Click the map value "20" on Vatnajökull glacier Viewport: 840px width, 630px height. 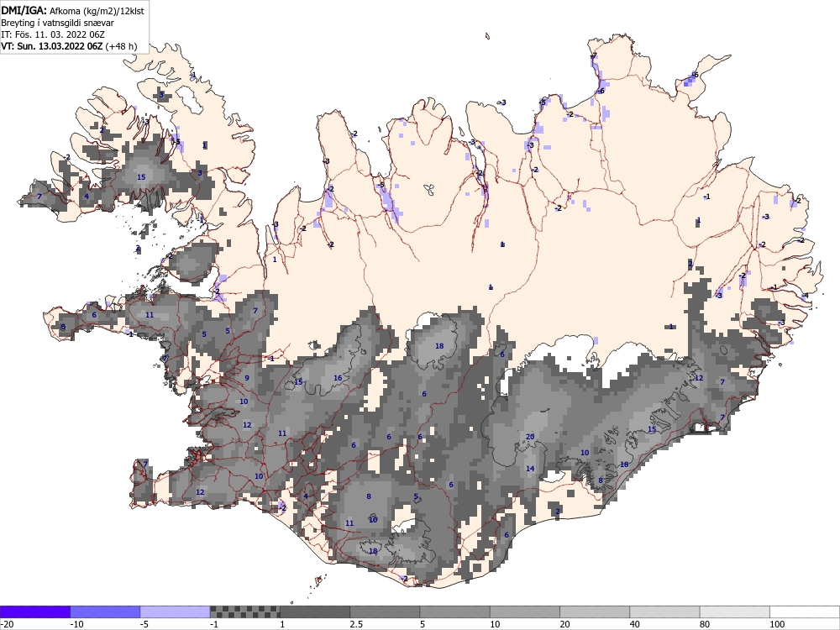click(x=530, y=437)
